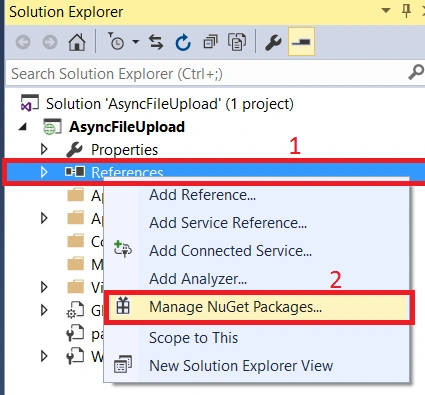
Task: Toggle the Auto Hide pin icon
Action: tap(406, 11)
